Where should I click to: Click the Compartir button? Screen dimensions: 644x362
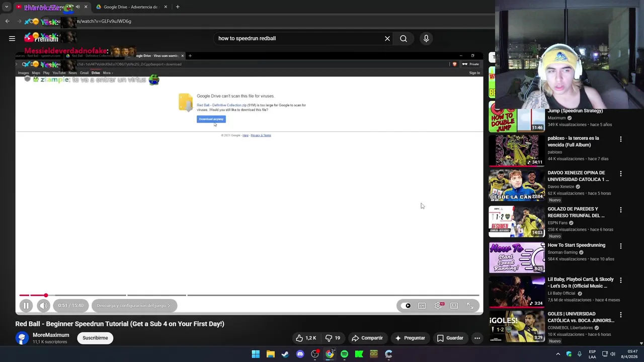coord(367,338)
